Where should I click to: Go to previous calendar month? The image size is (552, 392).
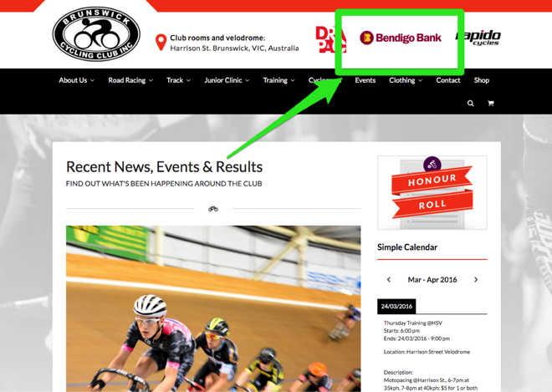coord(389,280)
